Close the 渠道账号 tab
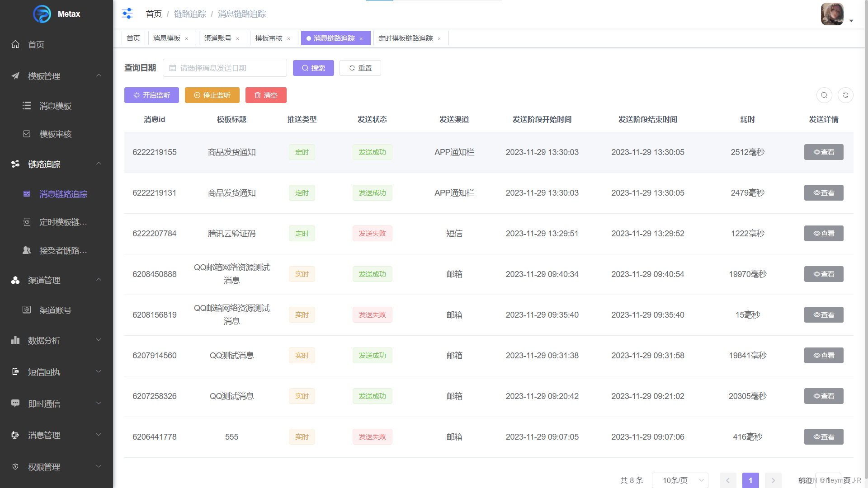Viewport: 868px width, 488px height. click(x=238, y=38)
